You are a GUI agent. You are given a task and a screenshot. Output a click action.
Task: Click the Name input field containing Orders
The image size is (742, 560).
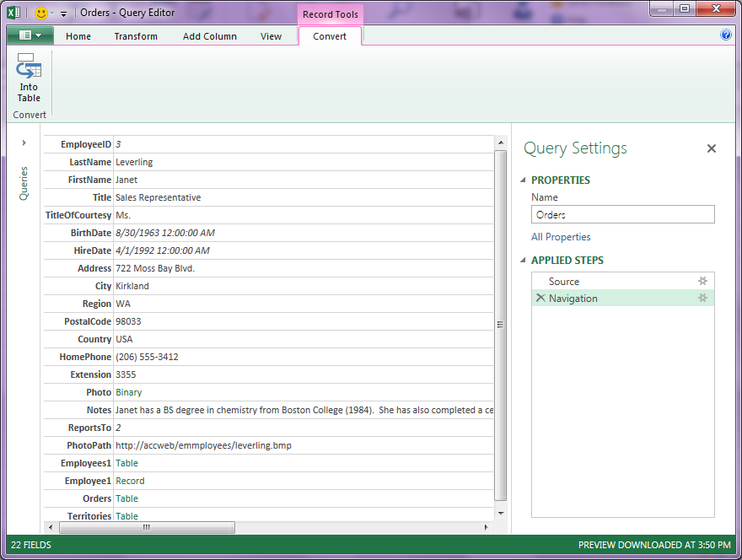[623, 214]
